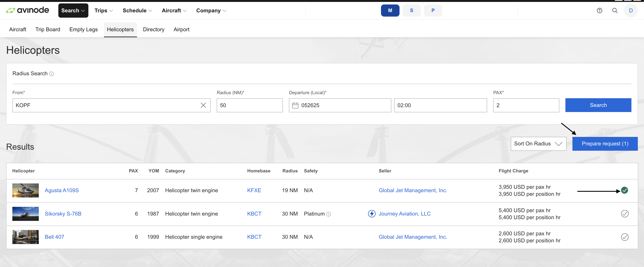Click the Helicopter column header
Viewport: 644px width, 267px height.
tap(23, 171)
